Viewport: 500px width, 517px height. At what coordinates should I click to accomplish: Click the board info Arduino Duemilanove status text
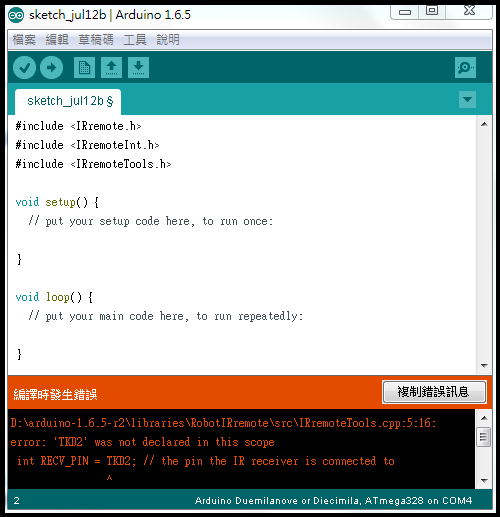click(333, 501)
